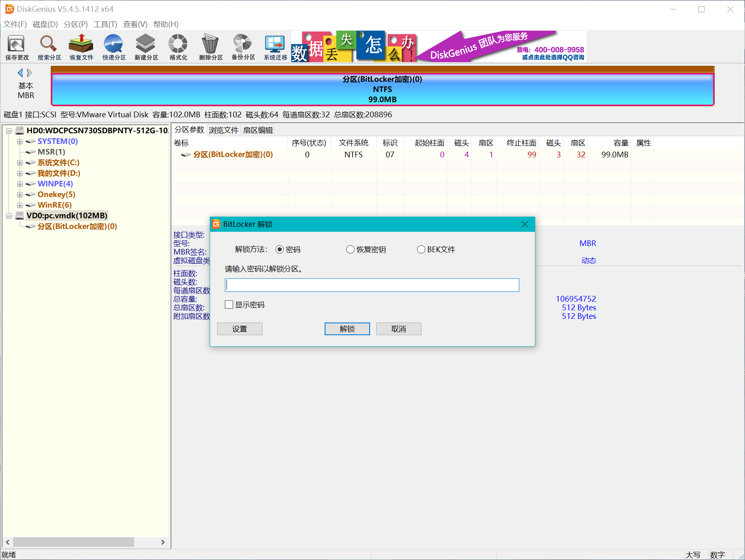Launch the System Migration (系统迁移) tool
This screenshot has width=745, height=560.
tap(275, 47)
